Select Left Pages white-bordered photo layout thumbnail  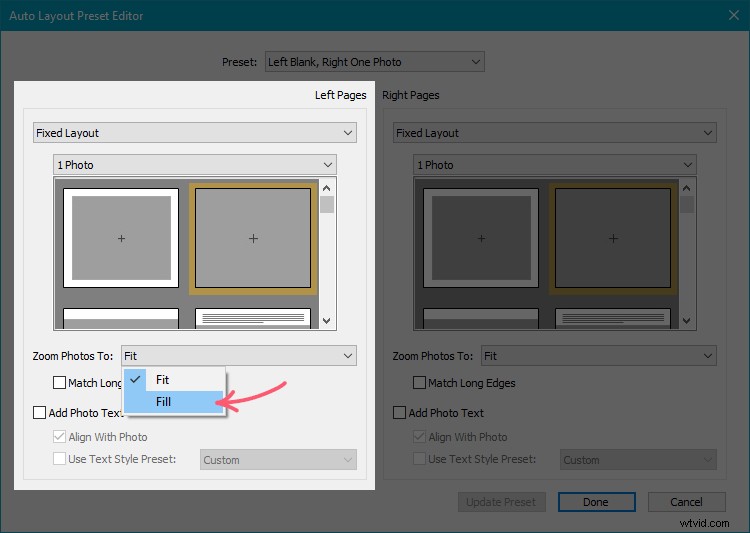pyautogui.click(x=121, y=238)
